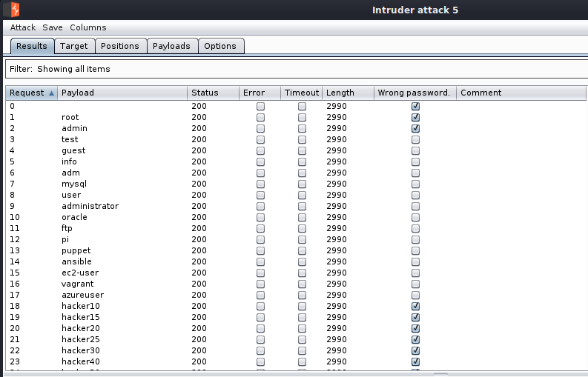Open the Columns menu
Screen dimensions: 588x377
[88, 27]
